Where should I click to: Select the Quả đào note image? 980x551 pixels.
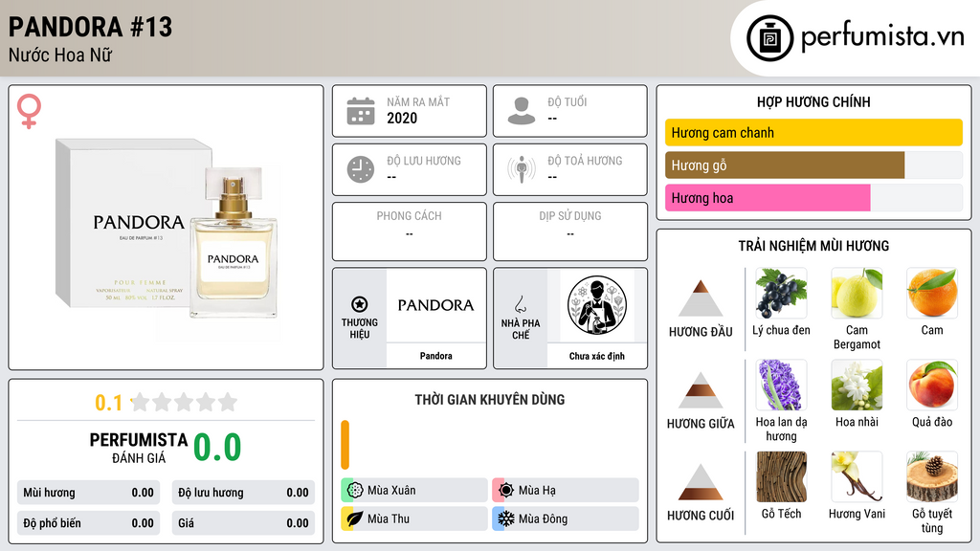point(932,385)
